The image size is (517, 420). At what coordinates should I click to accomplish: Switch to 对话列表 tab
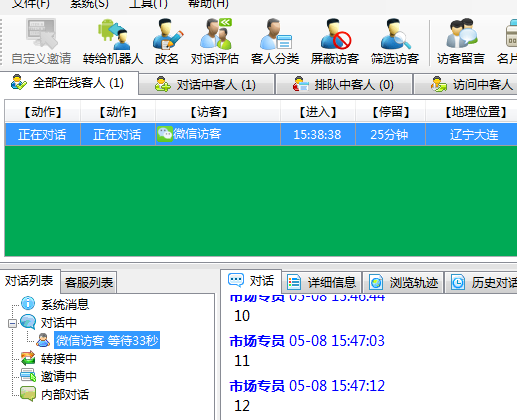[29, 281]
